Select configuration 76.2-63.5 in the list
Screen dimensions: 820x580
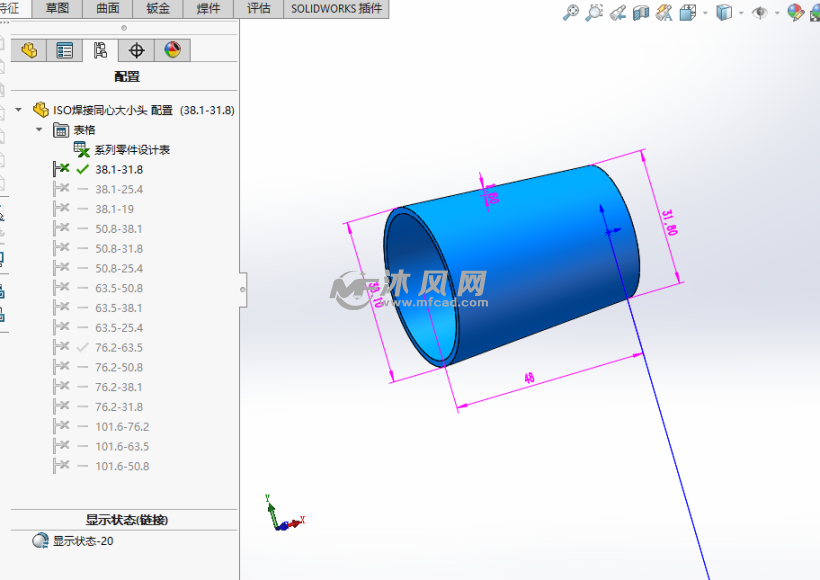118,347
